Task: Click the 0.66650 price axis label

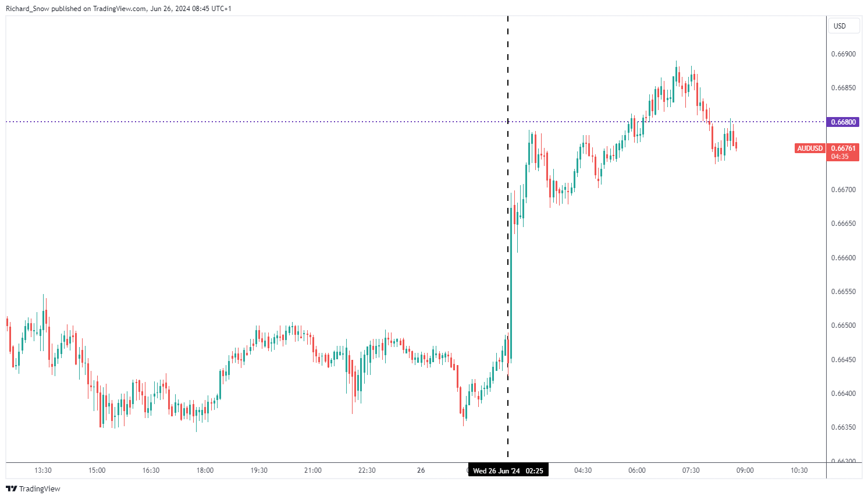Action: tap(843, 224)
